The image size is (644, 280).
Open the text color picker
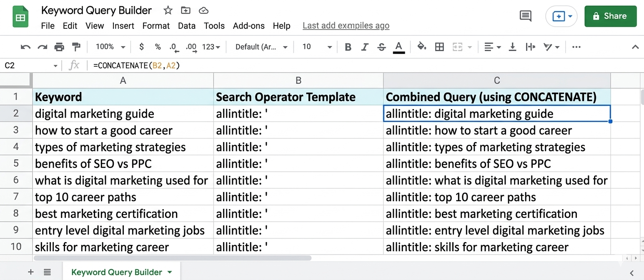pyautogui.click(x=398, y=47)
